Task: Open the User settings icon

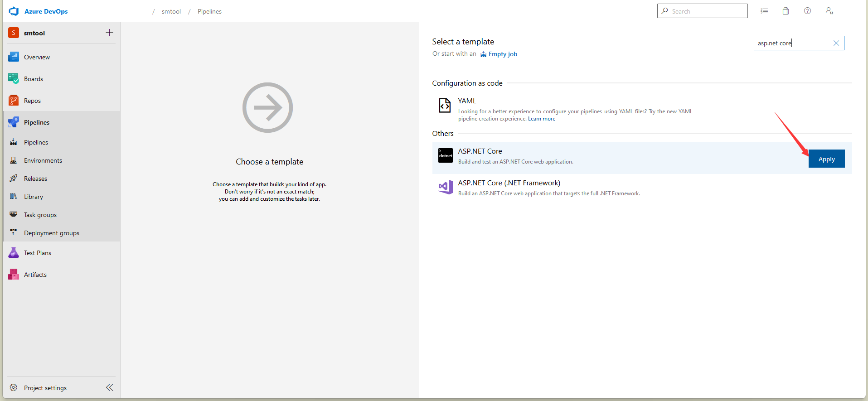Action: (x=829, y=11)
